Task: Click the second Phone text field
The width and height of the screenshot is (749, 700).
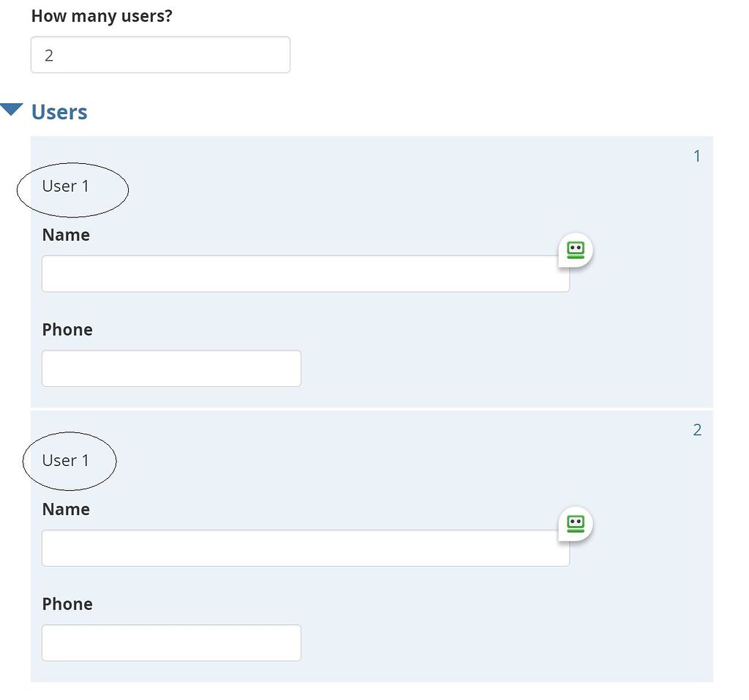Action: click(171, 642)
